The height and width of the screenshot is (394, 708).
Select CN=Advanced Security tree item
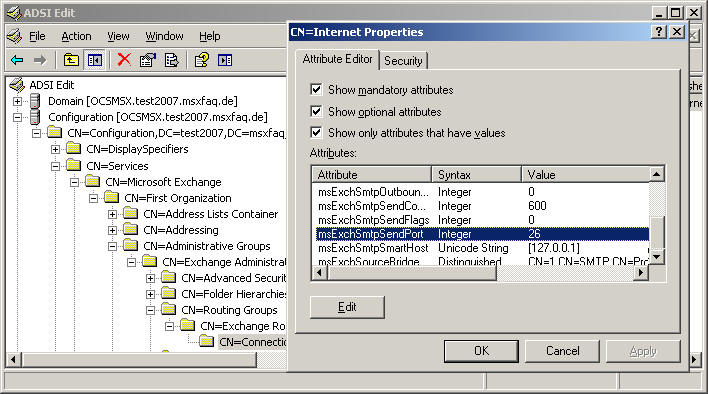[x=233, y=278]
